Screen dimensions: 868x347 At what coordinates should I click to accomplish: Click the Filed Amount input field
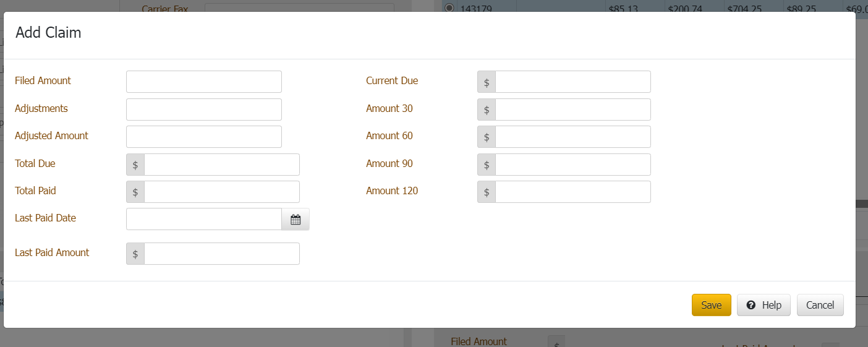click(203, 82)
